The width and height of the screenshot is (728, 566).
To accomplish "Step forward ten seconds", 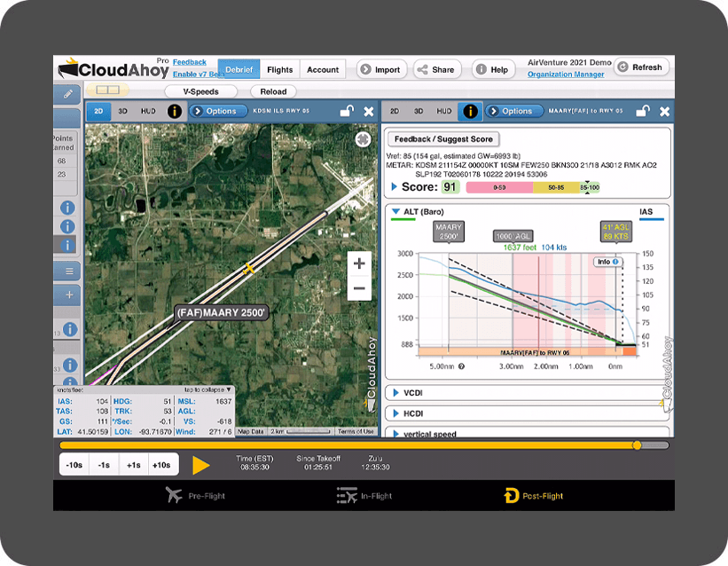I will click(x=162, y=465).
